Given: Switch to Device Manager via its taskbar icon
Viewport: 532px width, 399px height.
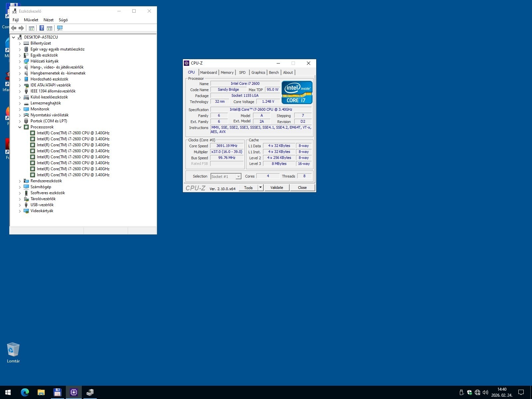Looking at the screenshot, I should [90, 392].
